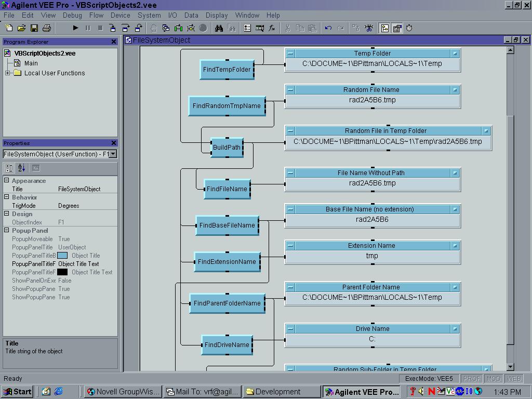This screenshot has width=532, height=399.
Task: Toggle the Categorized view in Properties
Action: pos(9,168)
